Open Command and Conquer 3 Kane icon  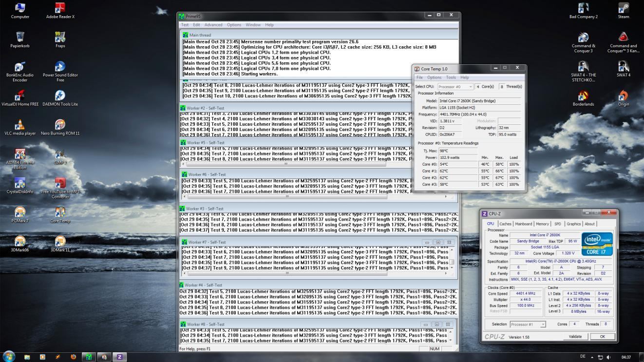[x=624, y=42]
